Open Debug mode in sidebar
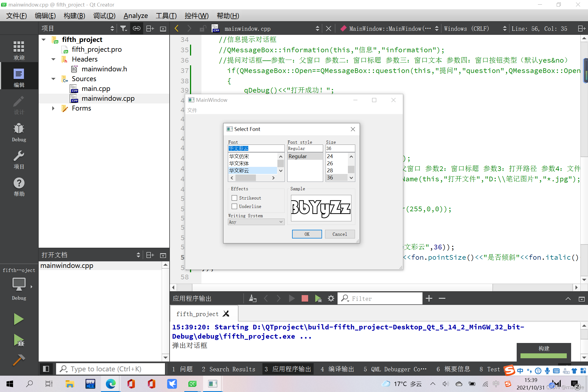 [x=19, y=132]
